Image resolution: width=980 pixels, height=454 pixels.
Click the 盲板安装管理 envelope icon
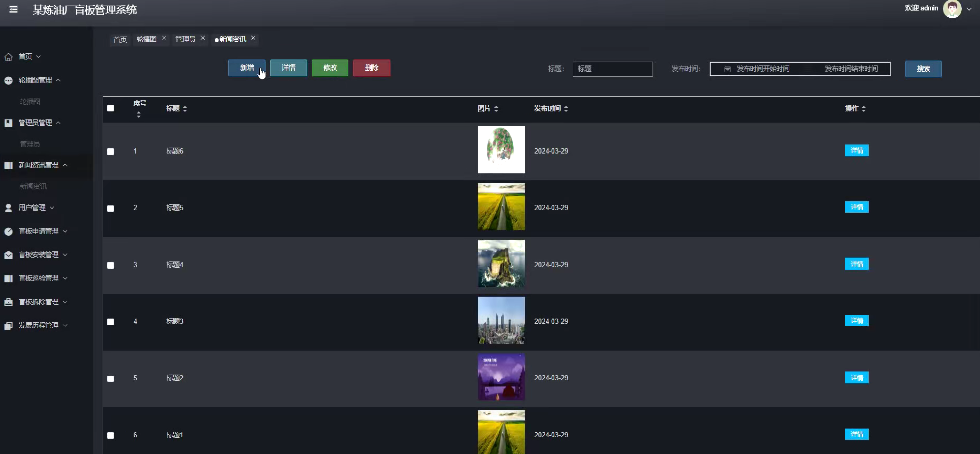coord(8,255)
